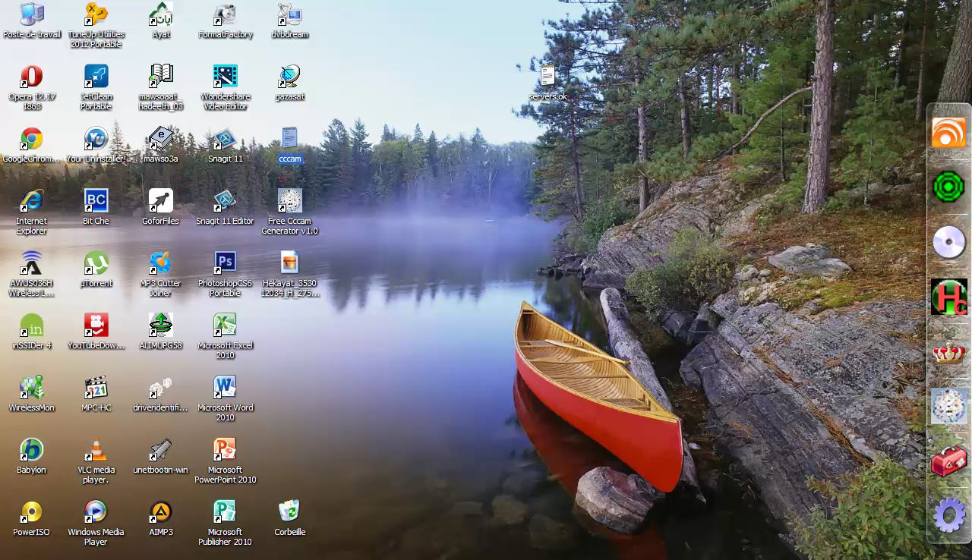Open the CD disc icon in dock
The width and height of the screenshot is (972, 560).
[x=948, y=243]
